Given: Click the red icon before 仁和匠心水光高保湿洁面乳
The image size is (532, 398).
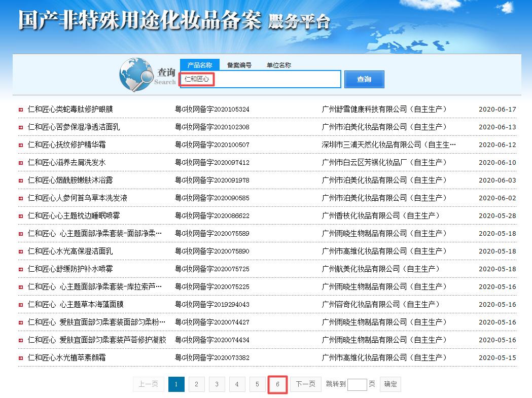Looking at the screenshot, I should point(20,251).
